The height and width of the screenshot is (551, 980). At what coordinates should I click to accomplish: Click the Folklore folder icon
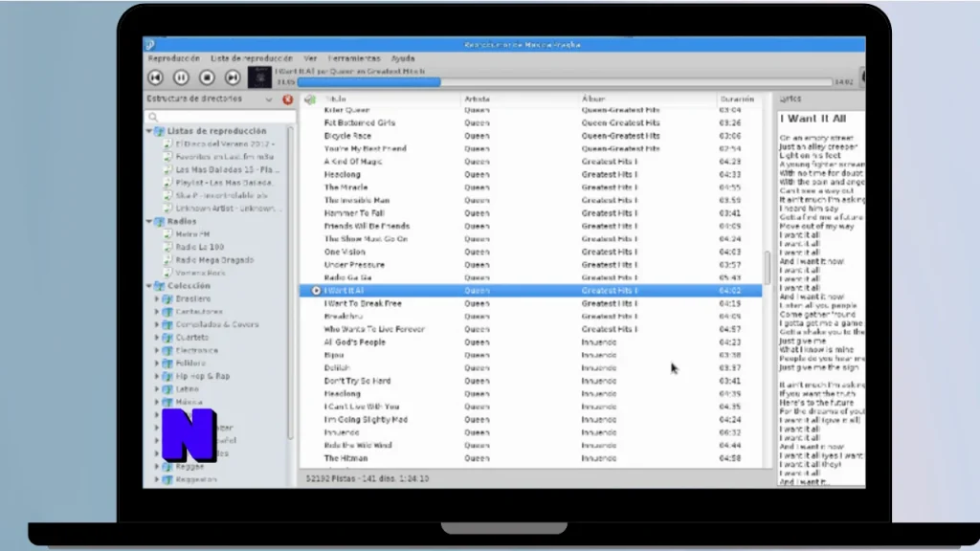167,363
